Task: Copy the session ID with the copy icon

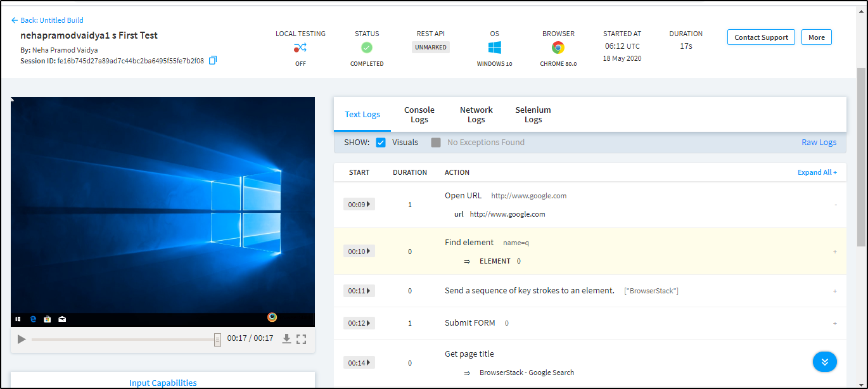Action: (213, 60)
